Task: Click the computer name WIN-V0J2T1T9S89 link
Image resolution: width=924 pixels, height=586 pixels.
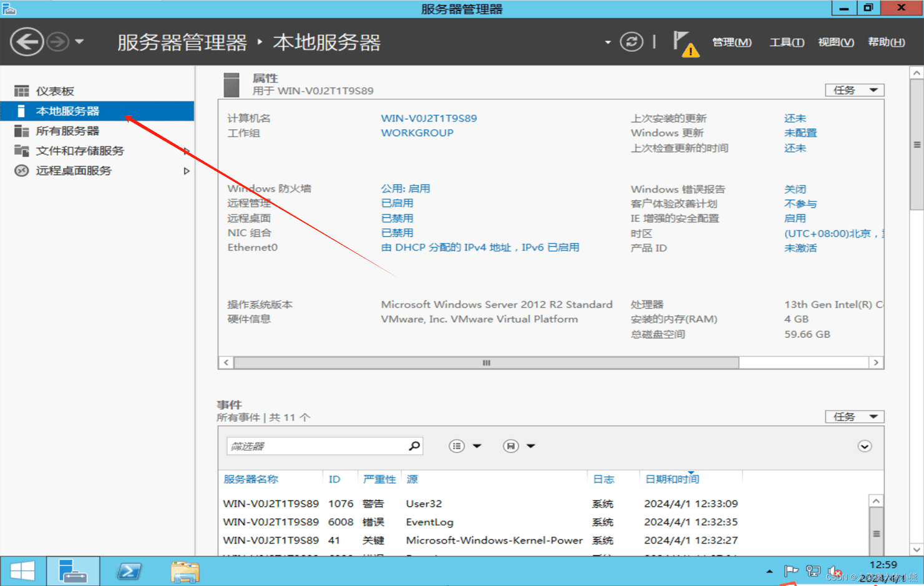Action: pos(429,118)
